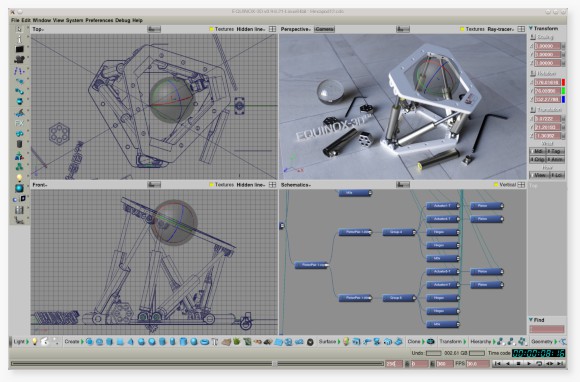Image resolution: width=580 pixels, height=382 pixels.
Task: Open the Front view name dropdown
Action: coord(40,185)
